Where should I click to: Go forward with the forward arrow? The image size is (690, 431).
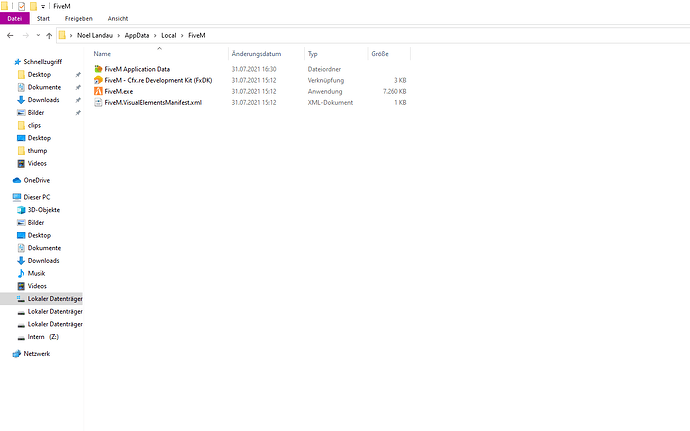click(x=26, y=35)
